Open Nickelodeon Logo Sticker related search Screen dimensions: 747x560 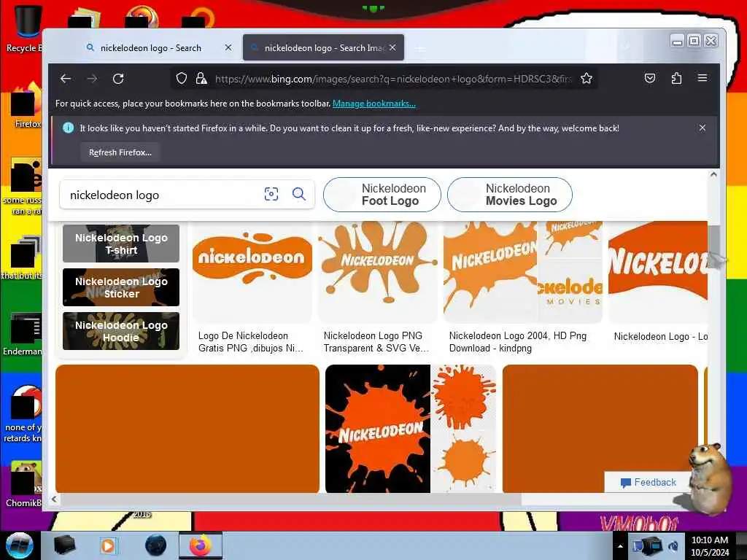(121, 287)
